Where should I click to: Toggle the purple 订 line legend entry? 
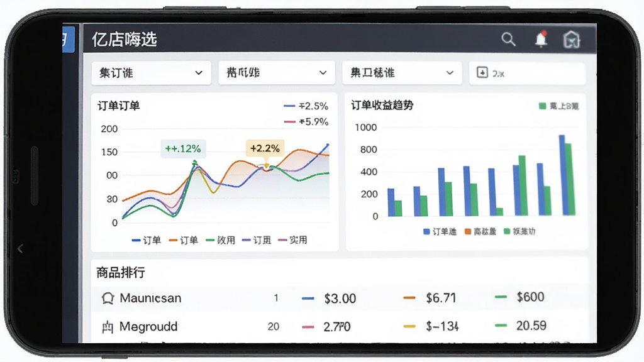(x=257, y=240)
